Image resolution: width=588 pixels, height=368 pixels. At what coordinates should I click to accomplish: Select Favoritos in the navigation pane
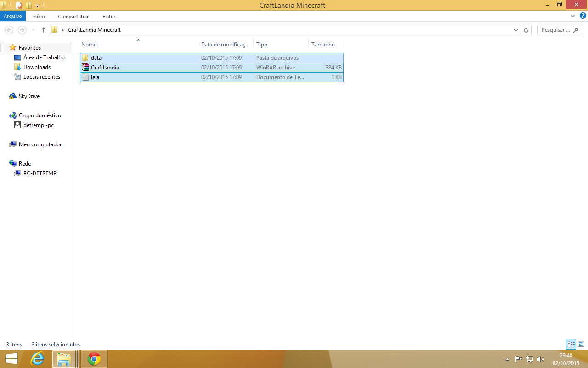point(30,48)
